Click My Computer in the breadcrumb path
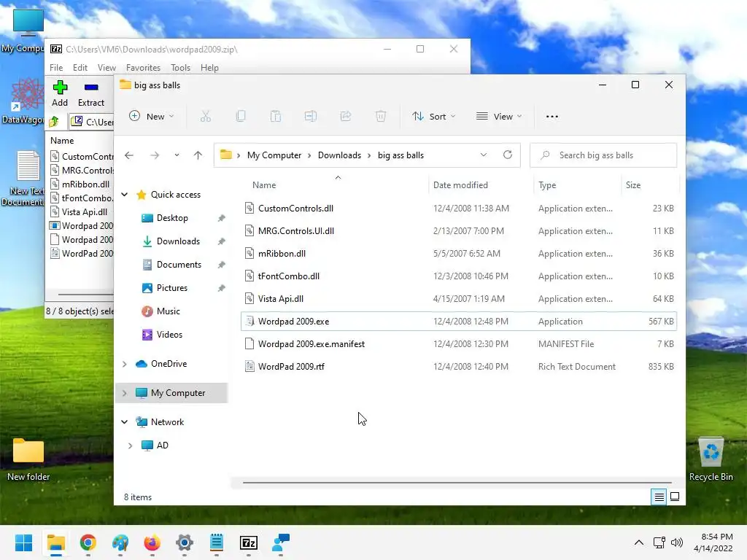 [274, 155]
